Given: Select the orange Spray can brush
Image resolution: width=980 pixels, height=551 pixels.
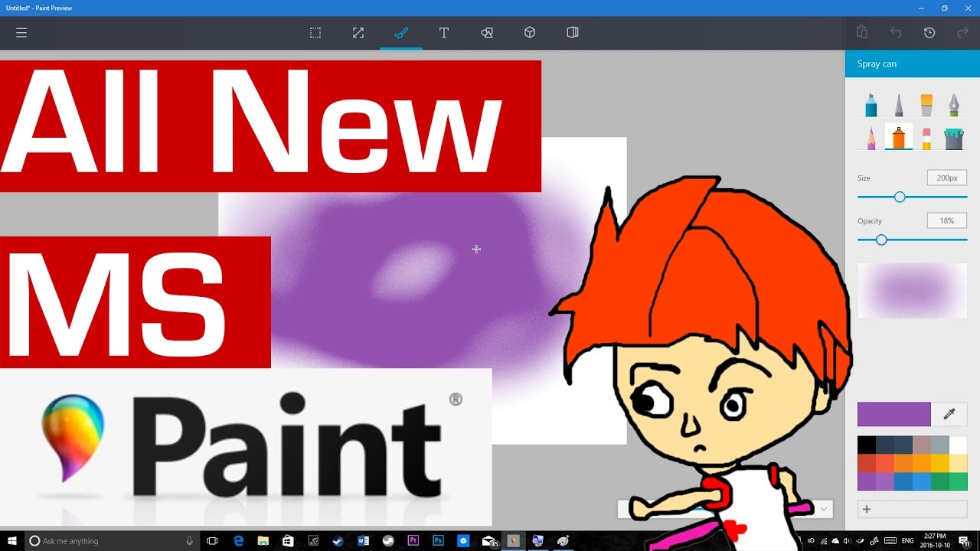Looking at the screenshot, I should [x=899, y=138].
